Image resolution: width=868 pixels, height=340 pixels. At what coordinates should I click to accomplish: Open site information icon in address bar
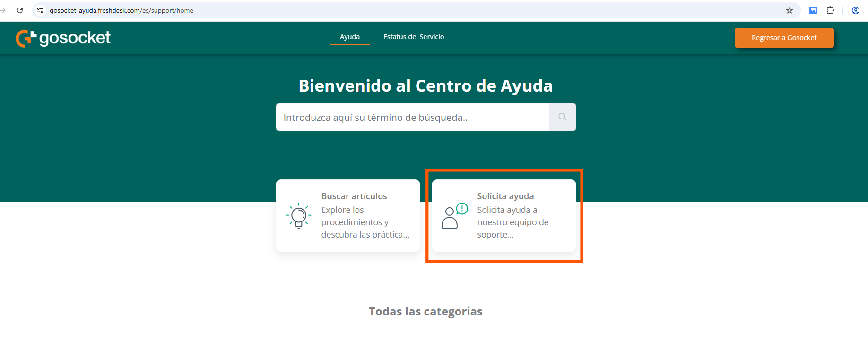40,10
